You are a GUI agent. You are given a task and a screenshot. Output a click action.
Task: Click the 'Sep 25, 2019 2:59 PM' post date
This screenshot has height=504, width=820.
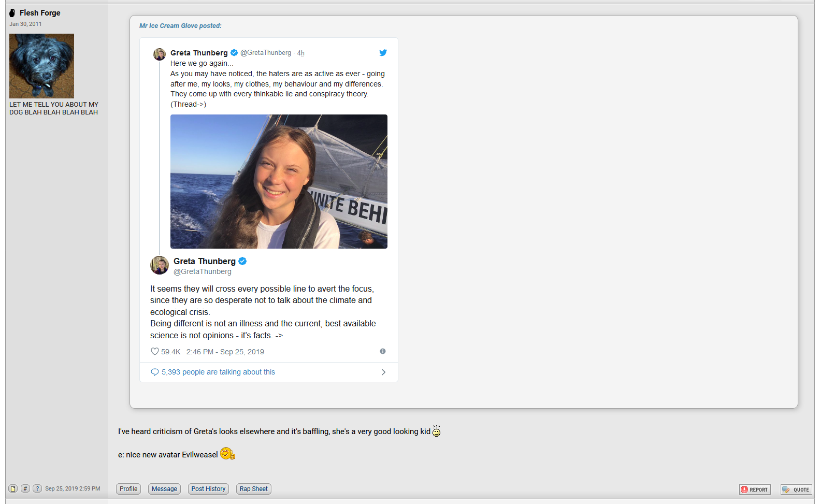coord(73,488)
